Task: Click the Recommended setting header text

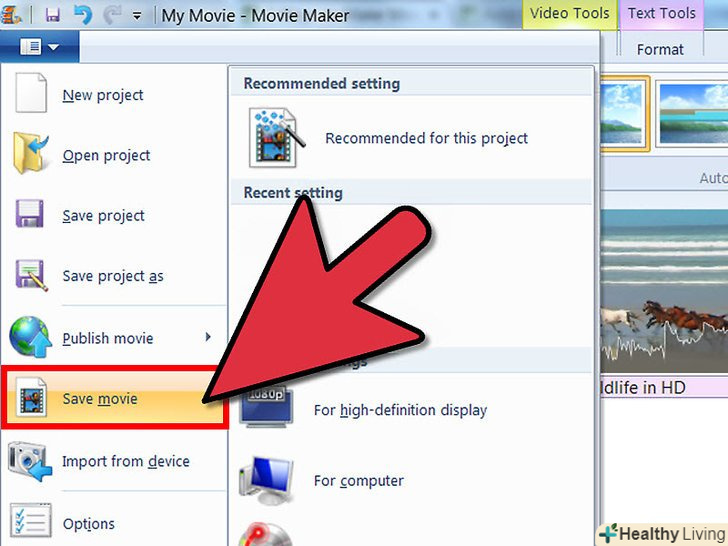Action: coord(322,84)
